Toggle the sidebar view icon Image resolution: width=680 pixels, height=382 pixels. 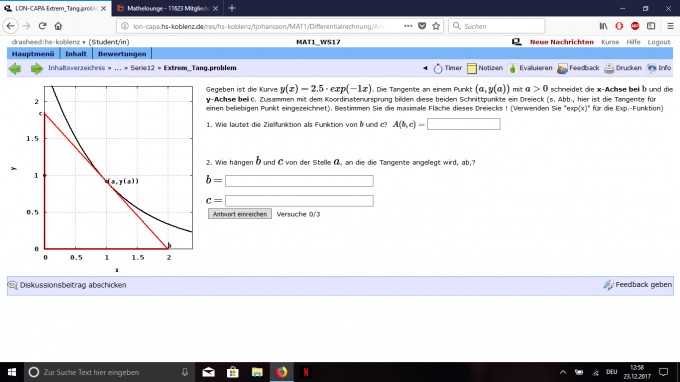click(651, 26)
